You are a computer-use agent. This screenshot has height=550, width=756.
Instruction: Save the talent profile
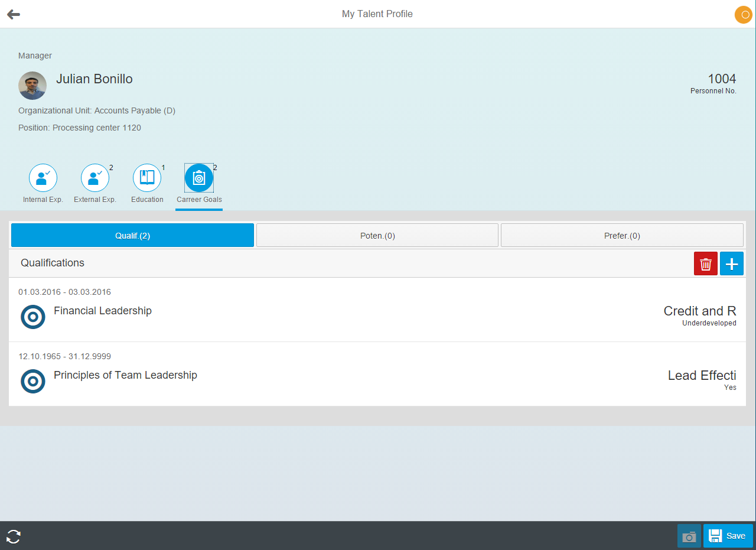[728, 536]
